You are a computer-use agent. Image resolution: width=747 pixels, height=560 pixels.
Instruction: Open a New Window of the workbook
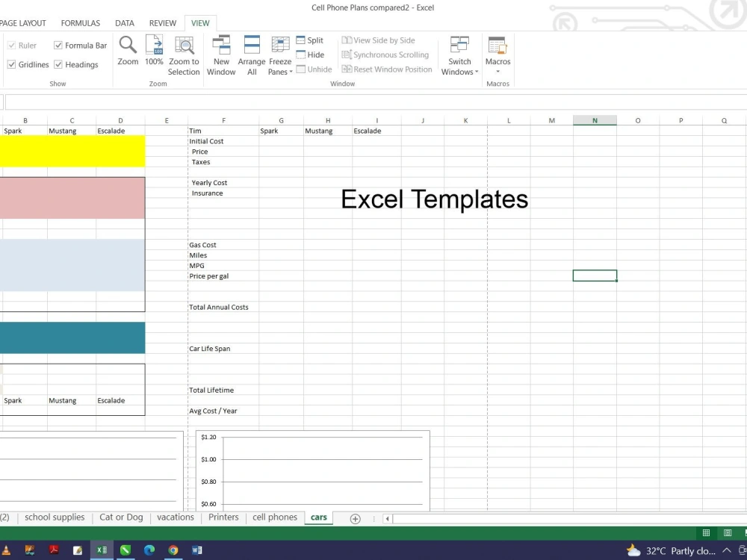pos(221,52)
